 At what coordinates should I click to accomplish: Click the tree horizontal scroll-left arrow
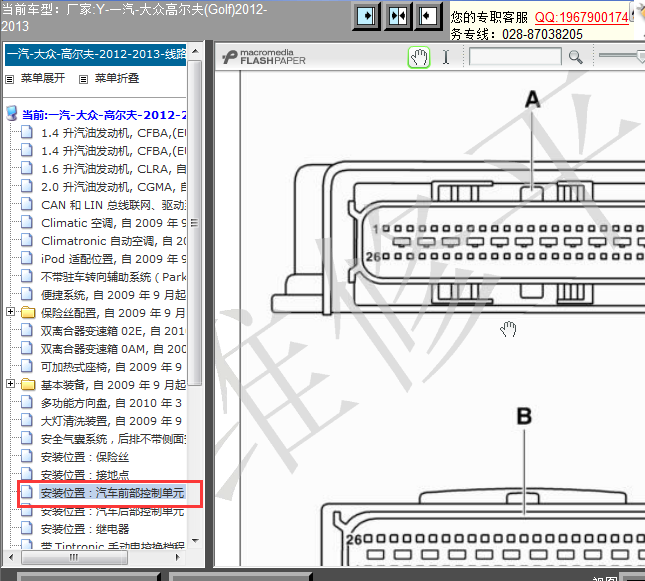[11, 558]
